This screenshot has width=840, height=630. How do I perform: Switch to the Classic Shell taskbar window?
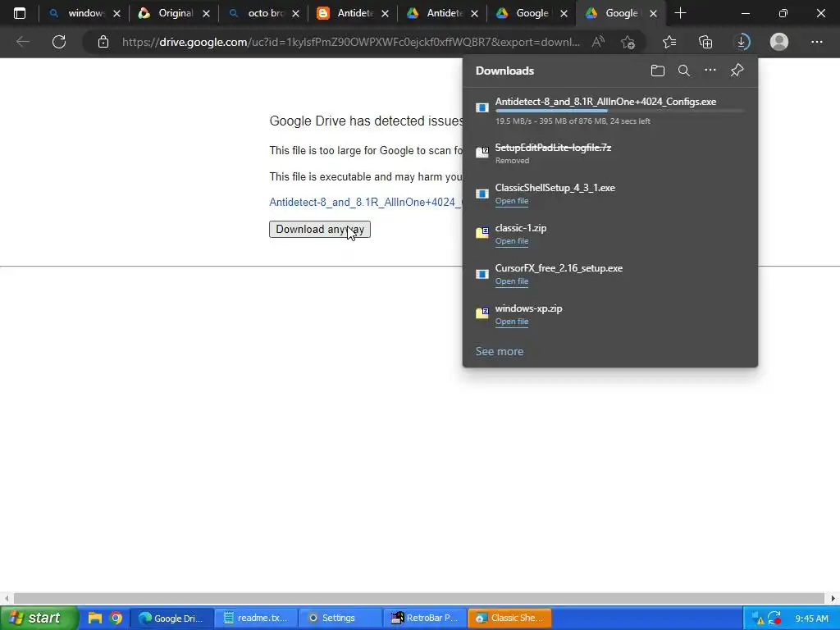(x=509, y=618)
